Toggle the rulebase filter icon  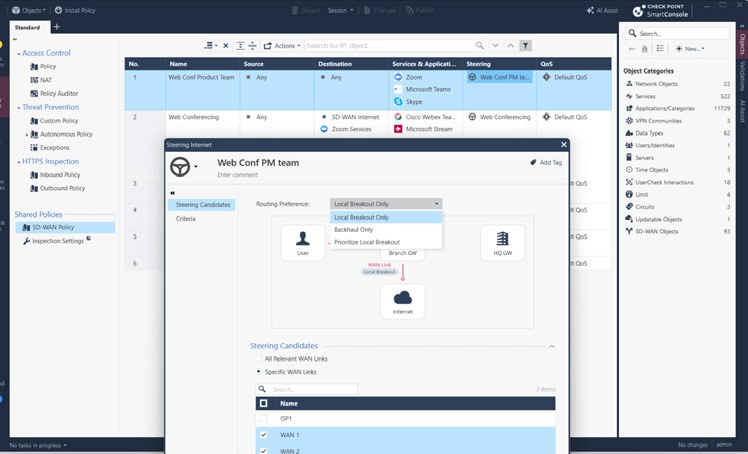point(525,46)
